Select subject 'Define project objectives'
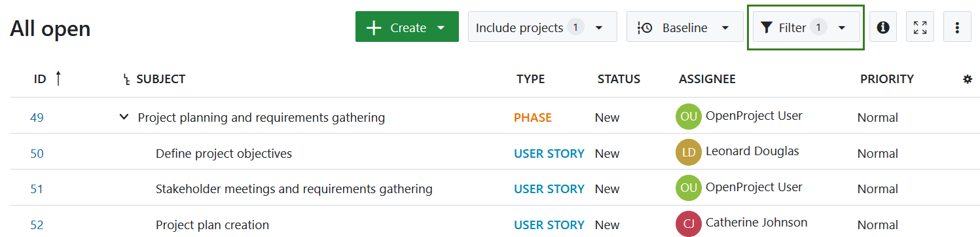Image resolution: width=980 pixels, height=237 pixels. [x=224, y=154]
